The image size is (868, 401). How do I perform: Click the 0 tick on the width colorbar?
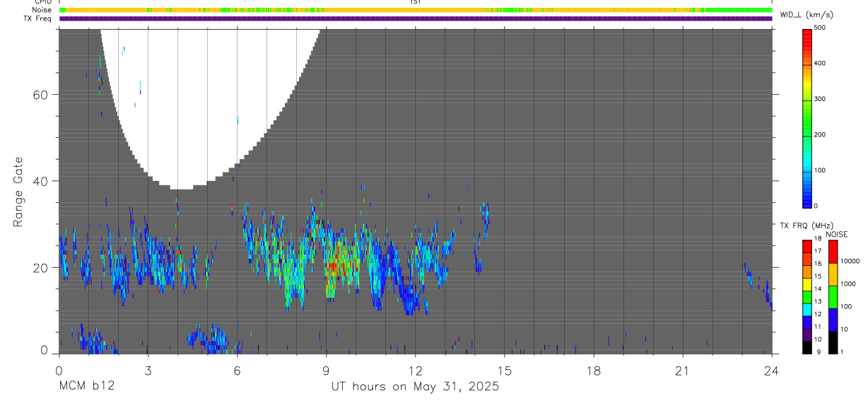[816, 206]
